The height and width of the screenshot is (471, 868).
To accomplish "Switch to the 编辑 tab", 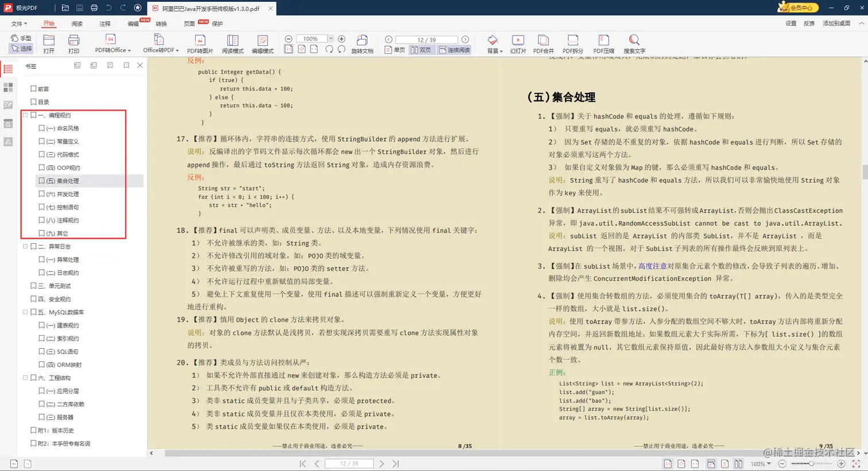I will click(x=133, y=24).
